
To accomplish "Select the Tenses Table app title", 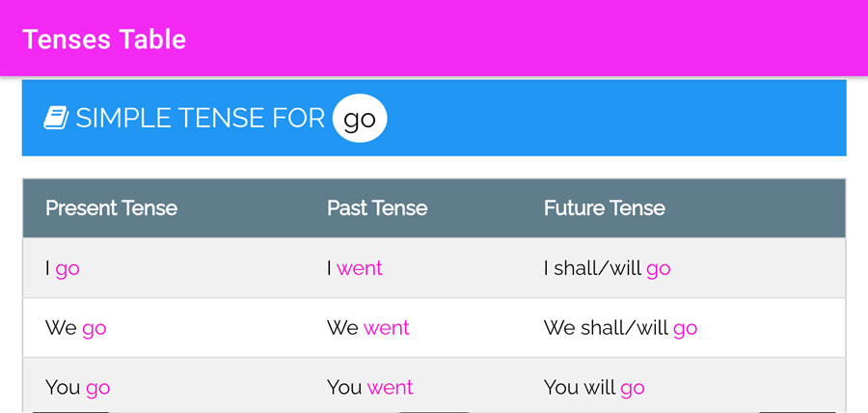I will (x=104, y=40).
